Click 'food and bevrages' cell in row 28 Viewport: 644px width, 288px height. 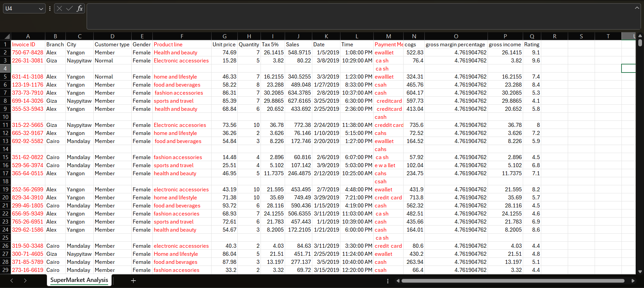[x=182, y=262]
